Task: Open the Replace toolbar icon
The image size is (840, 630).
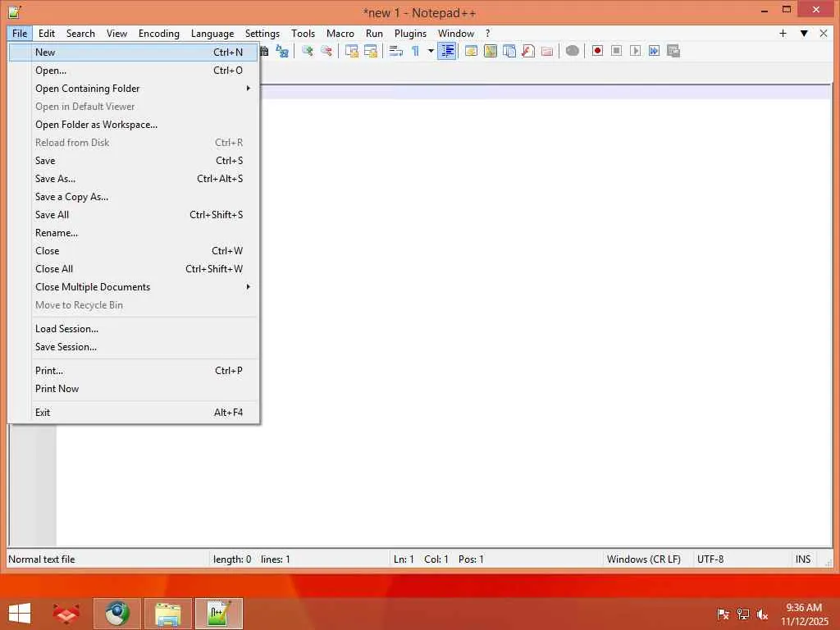Action: (282, 51)
